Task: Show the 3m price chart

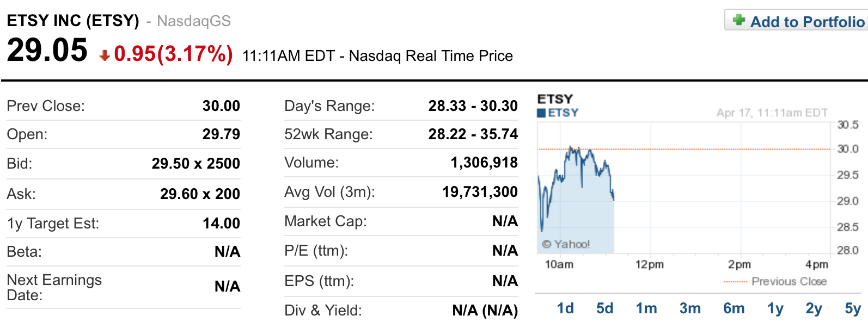Action: [x=690, y=308]
